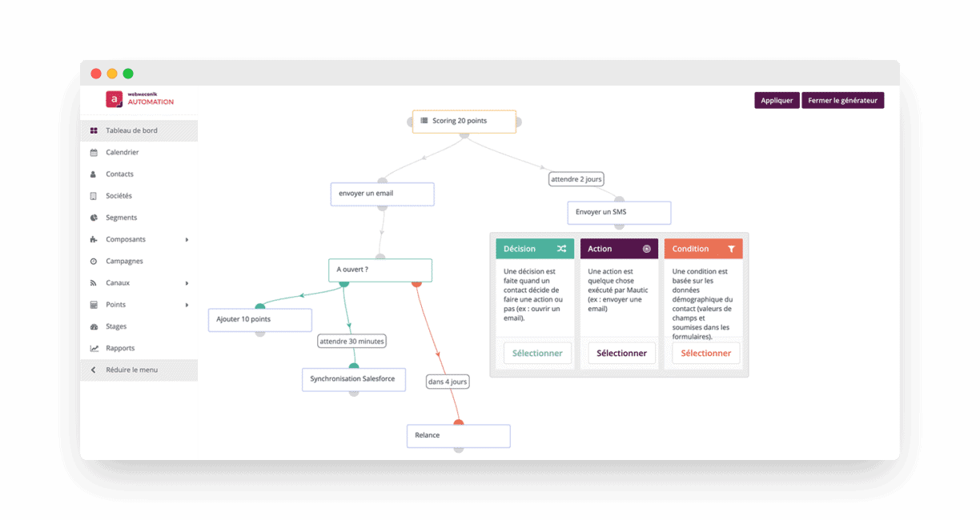980x520 pixels.
Task: Click the Action panel header
Action: pos(619,249)
